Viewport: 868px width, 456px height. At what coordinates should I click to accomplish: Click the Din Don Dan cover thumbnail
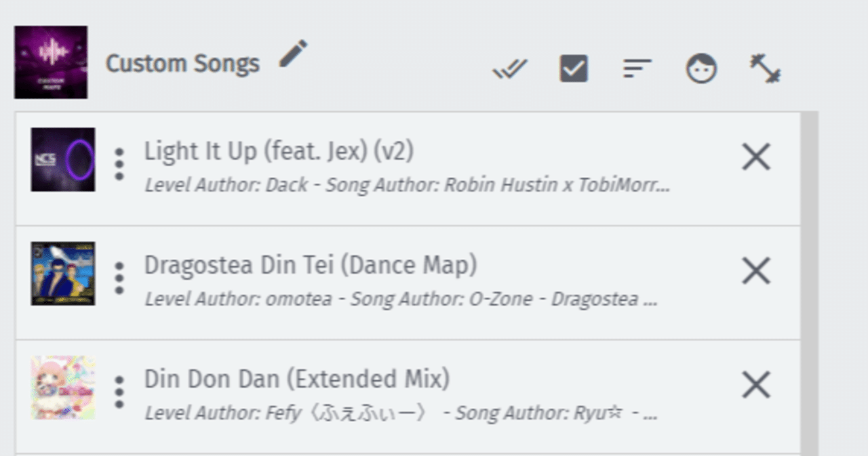[63, 388]
